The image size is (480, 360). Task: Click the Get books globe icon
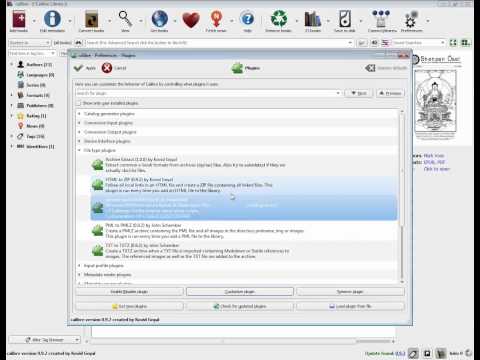(x=159, y=19)
